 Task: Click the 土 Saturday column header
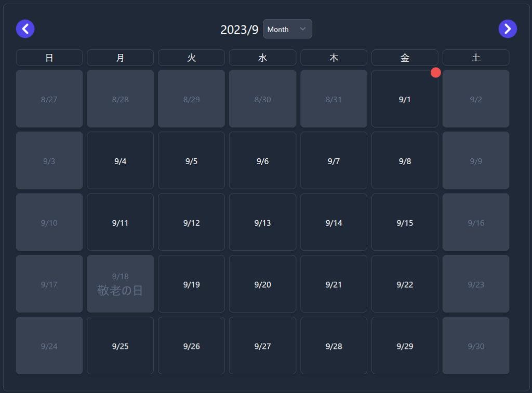[x=475, y=58]
